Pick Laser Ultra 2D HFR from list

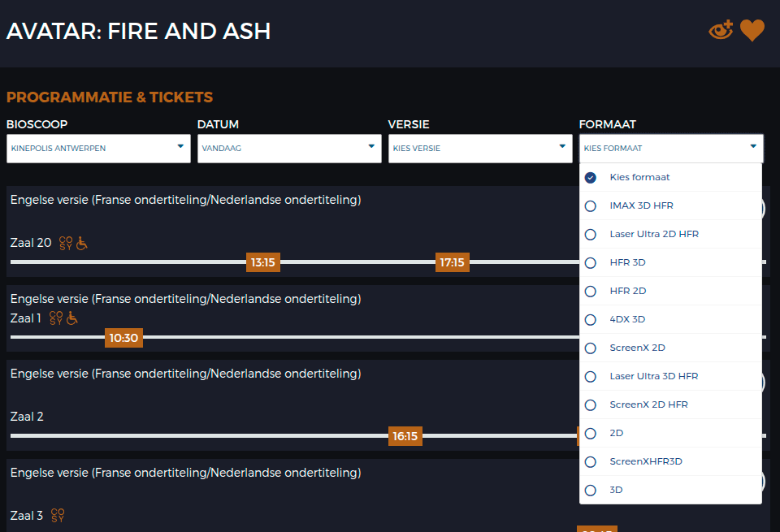(x=653, y=234)
